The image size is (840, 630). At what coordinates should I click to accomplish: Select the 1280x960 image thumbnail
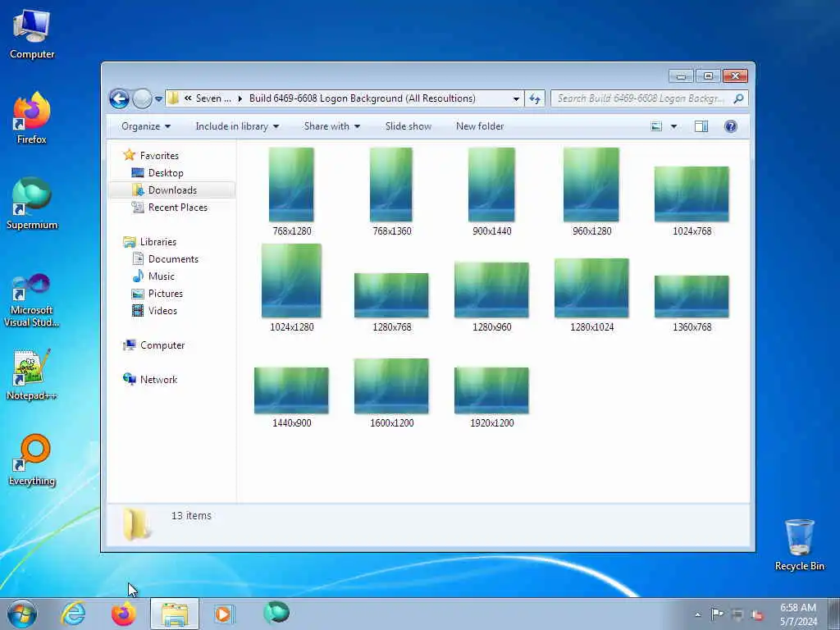[x=491, y=290]
